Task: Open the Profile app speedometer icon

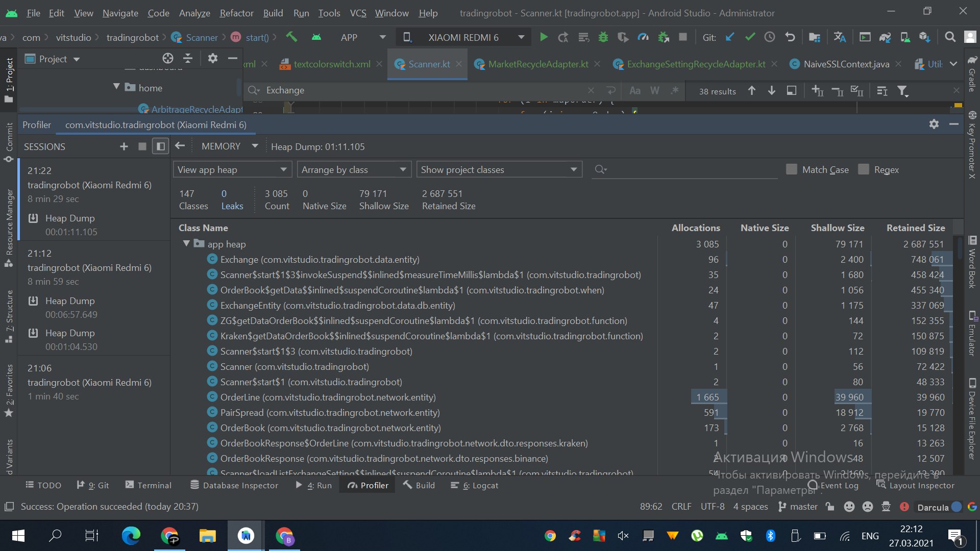Action: tap(643, 37)
